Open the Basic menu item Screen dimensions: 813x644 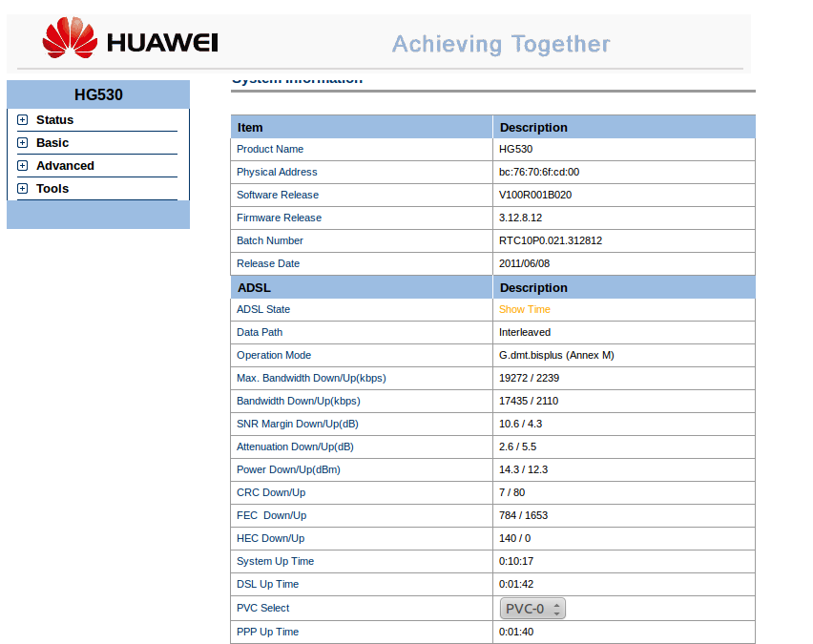(x=52, y=142)
